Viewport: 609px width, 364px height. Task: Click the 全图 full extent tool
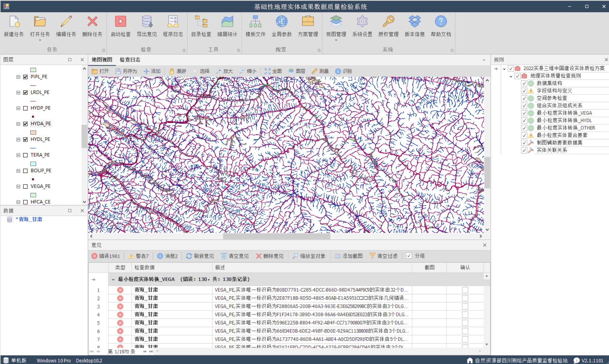coord(273,71)
